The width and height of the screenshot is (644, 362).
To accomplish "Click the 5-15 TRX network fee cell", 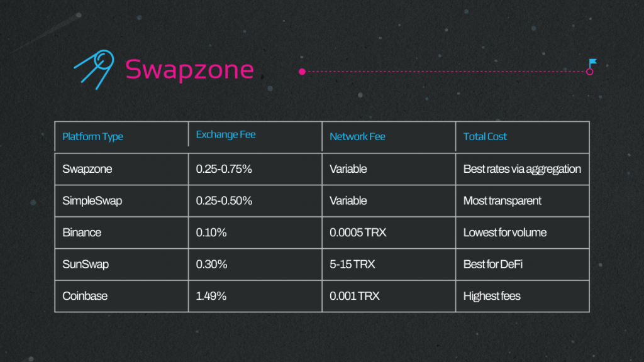I will (x=389, y=265).
